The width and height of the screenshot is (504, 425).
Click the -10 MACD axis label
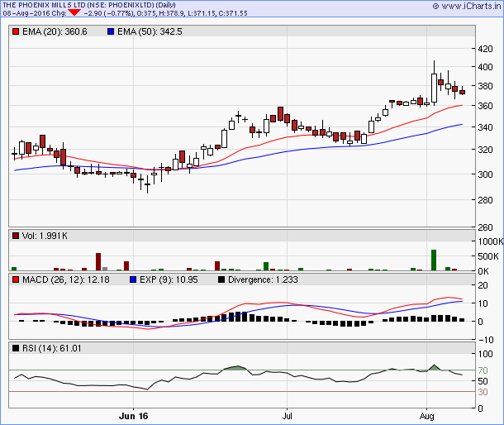click(x=486, y=340)
